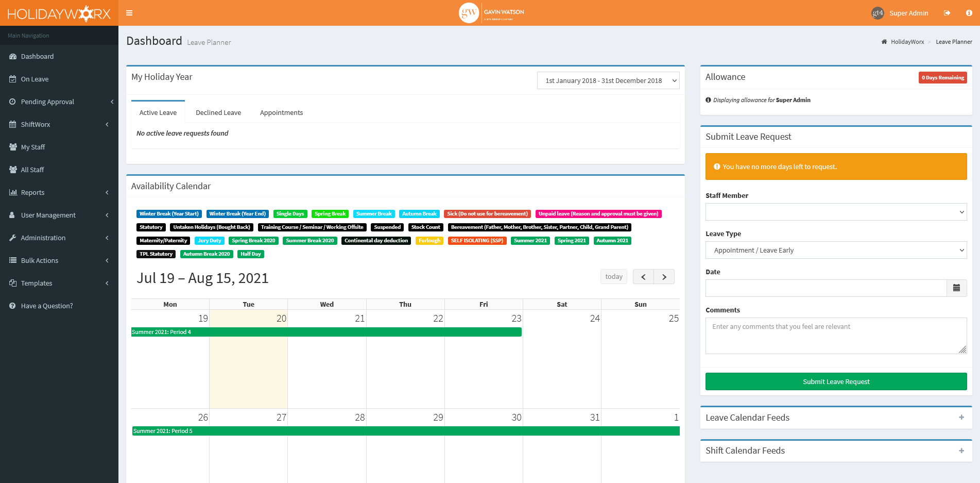
Task: Toggle the sidebar hamburger menu icon
Action: (x=129, y=13)
